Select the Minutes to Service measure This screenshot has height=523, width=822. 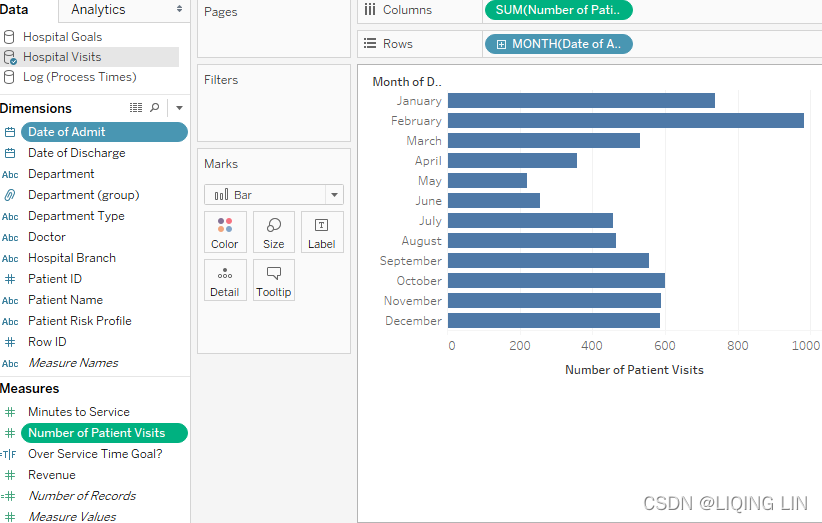pyautogui.click(x=79, y=412)
